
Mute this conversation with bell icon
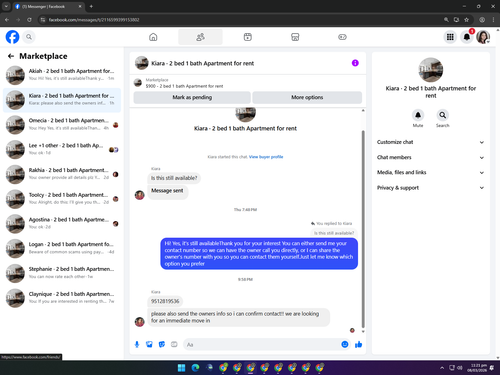418,115
